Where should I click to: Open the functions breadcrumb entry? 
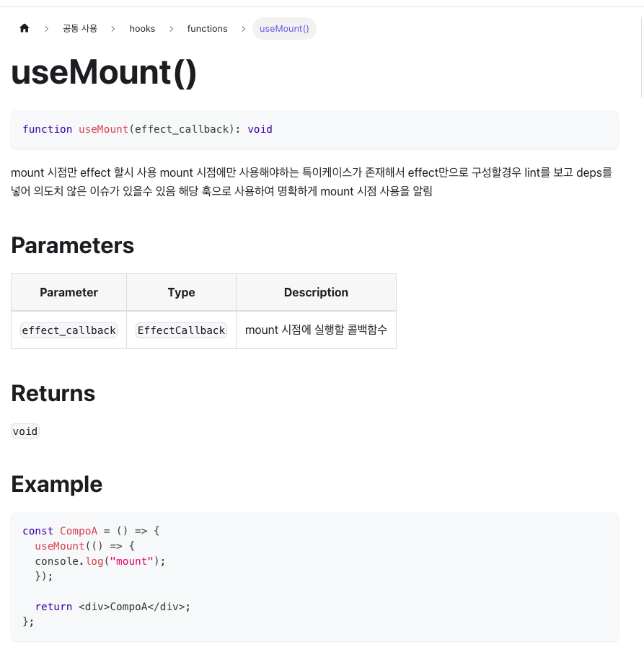[x=207, y=29]
